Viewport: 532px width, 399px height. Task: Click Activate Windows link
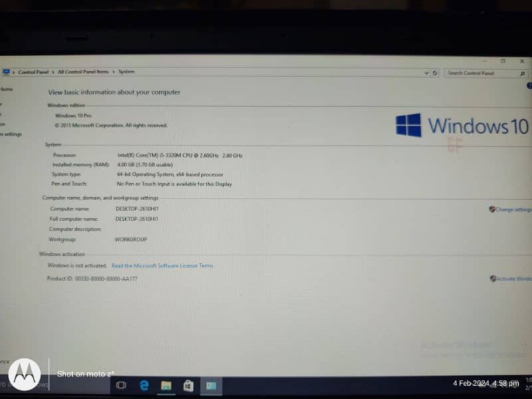pyautogui.click(x=514, y=279)
